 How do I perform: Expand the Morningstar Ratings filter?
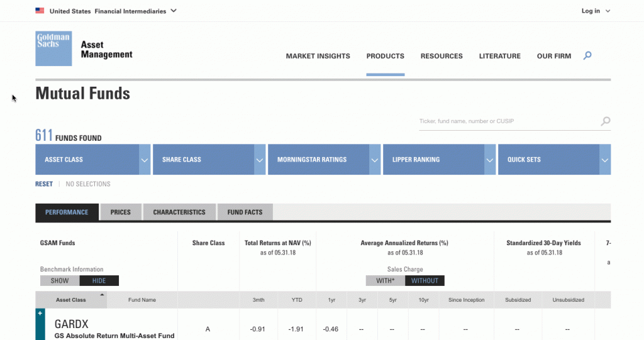[324, 160]
